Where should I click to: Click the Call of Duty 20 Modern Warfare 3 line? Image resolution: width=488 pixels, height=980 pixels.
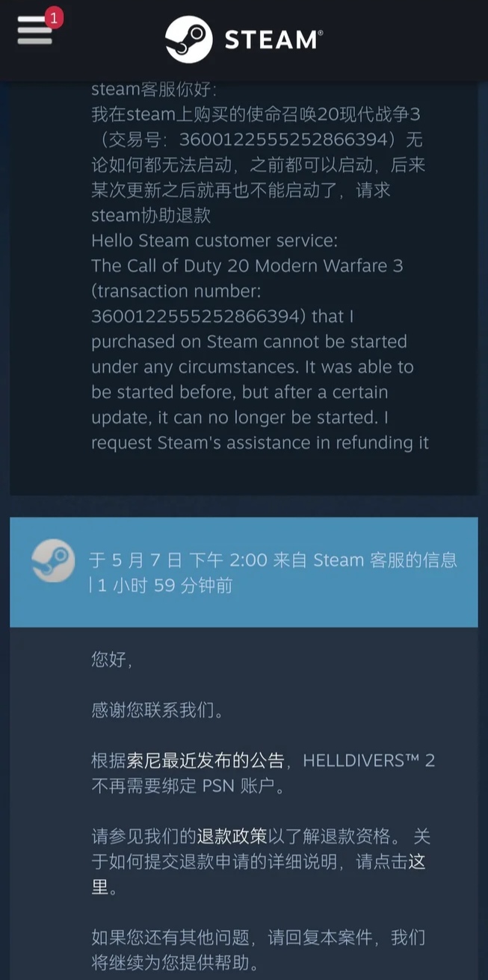(247, 266)
